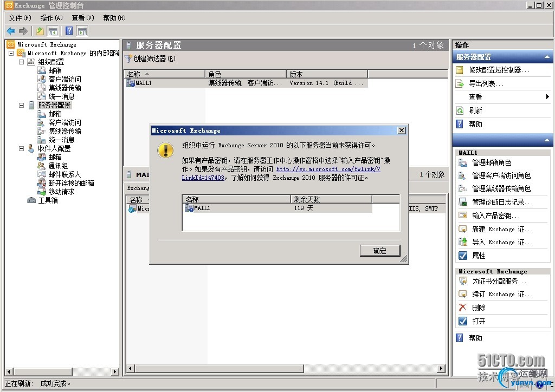
Task: Click the Up one level toolbar icon
Action: click(x=40, y=31)
